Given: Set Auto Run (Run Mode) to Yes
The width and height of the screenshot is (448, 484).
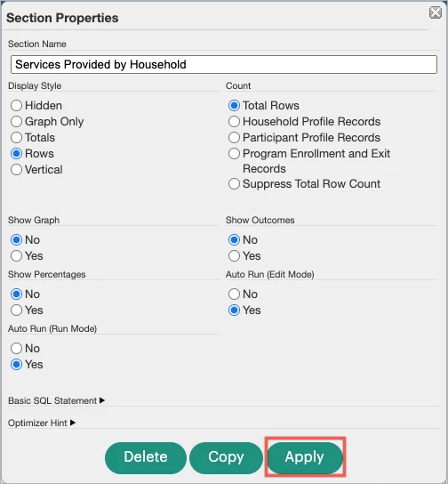Looking at the screenshot, I should [x=16, y=365].
